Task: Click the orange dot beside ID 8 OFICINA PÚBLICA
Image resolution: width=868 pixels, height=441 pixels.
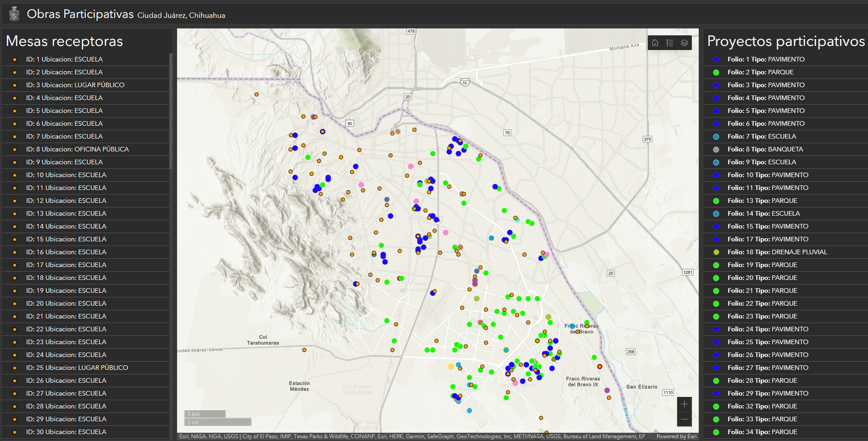Action: (15, 150)
